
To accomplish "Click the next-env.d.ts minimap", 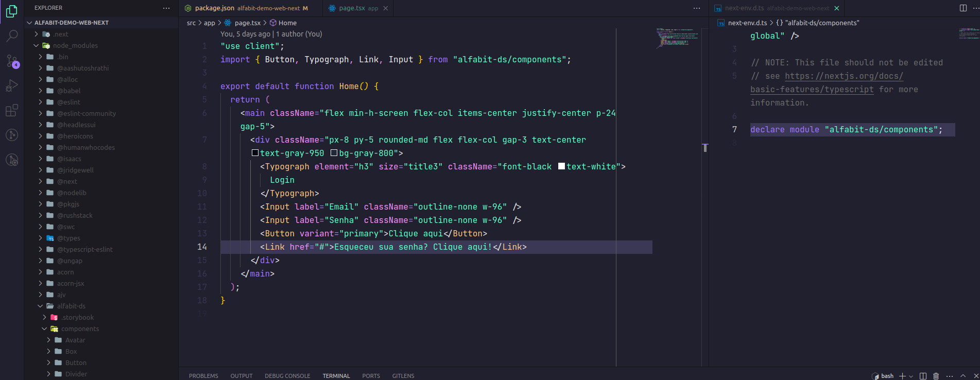I will tap(969, 33).
